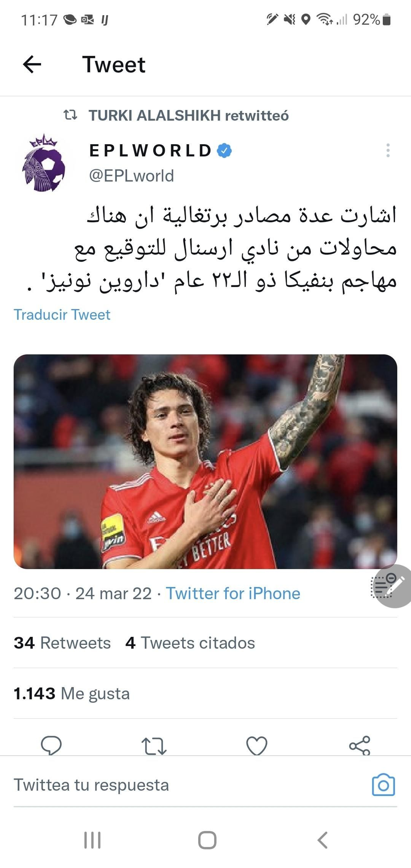This screenshot has height=868, width=411.
Task: View the 4 Tweets citados list
Action: [190, 643]
